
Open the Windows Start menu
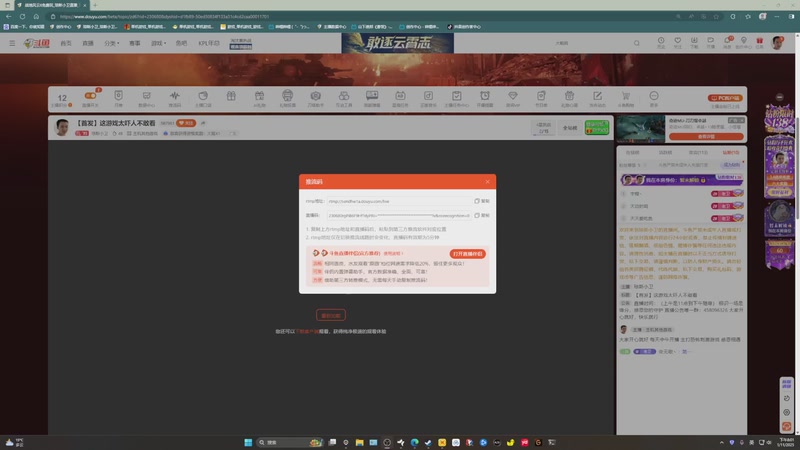[x=248, y=442]
